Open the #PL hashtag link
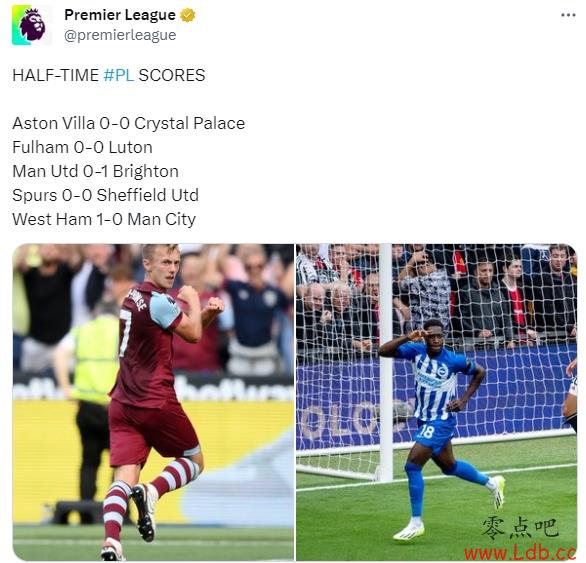Screen dimensions: 586x563 click(118, 75)
